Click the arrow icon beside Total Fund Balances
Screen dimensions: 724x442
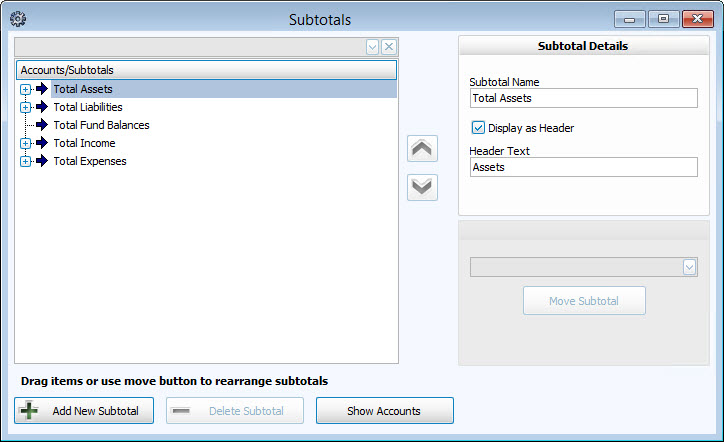[x=42, y=125]
